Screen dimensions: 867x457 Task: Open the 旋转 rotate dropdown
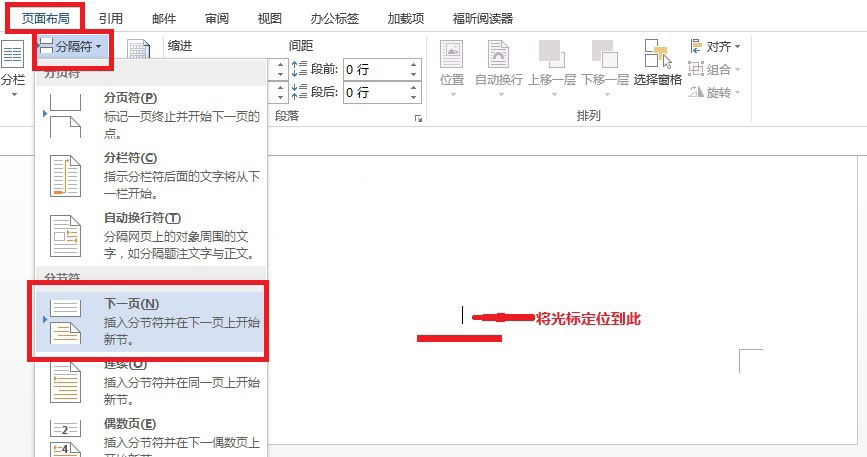(714, 92)
